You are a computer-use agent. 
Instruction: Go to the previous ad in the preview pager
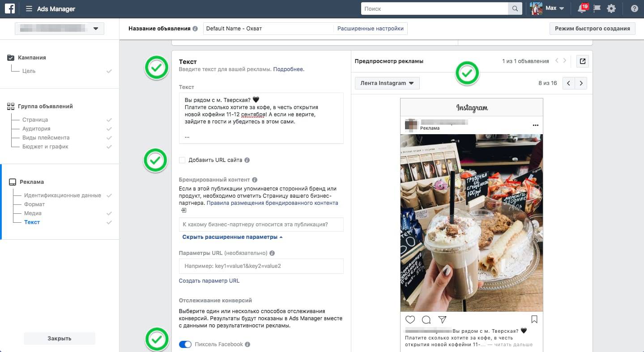coord(557,61)
